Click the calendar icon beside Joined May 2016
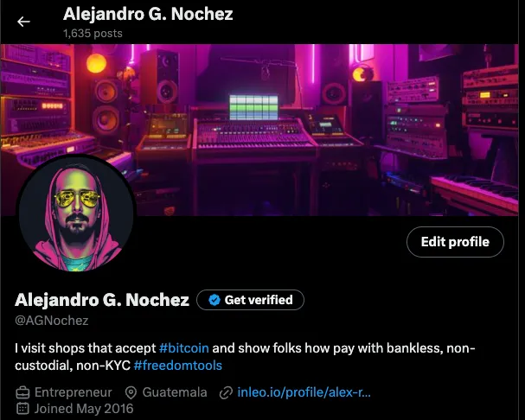The image size is (525, 420). tap(22, 409)
